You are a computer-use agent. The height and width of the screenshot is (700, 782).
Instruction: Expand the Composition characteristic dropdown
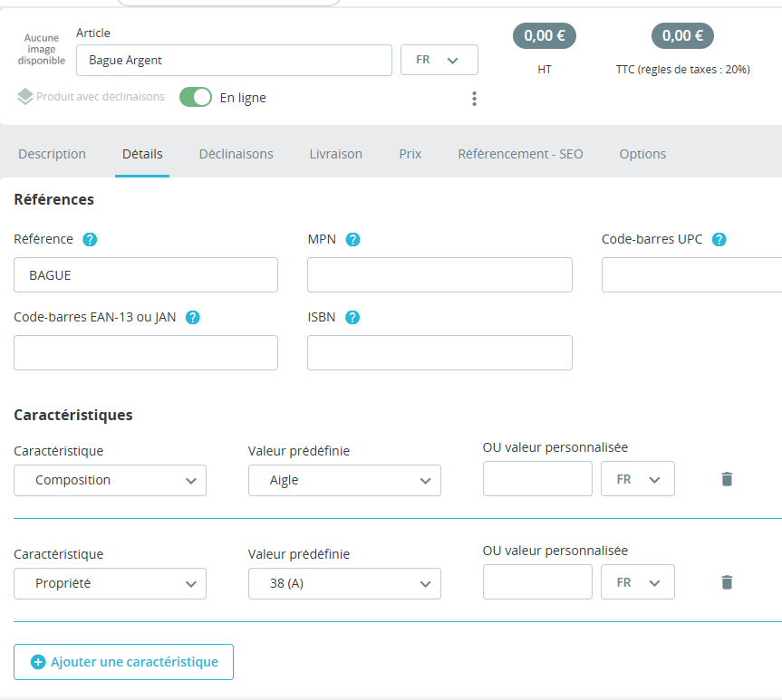[x=110, y=480]
